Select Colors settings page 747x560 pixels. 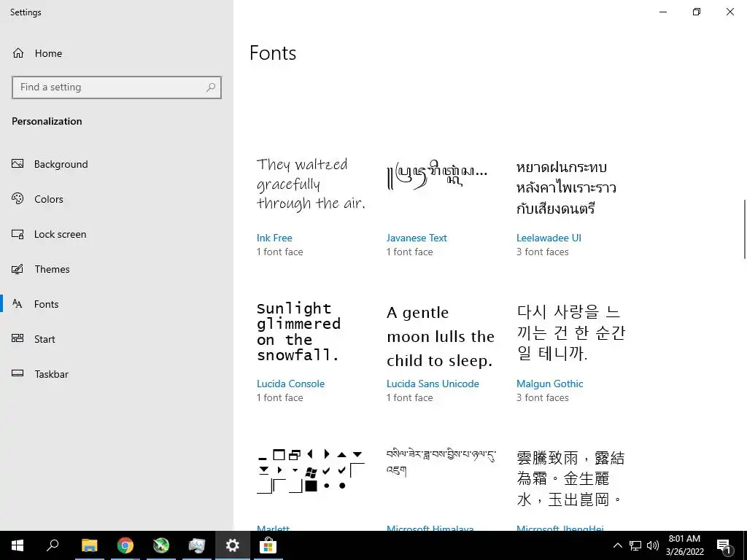[x=49, y=199]
